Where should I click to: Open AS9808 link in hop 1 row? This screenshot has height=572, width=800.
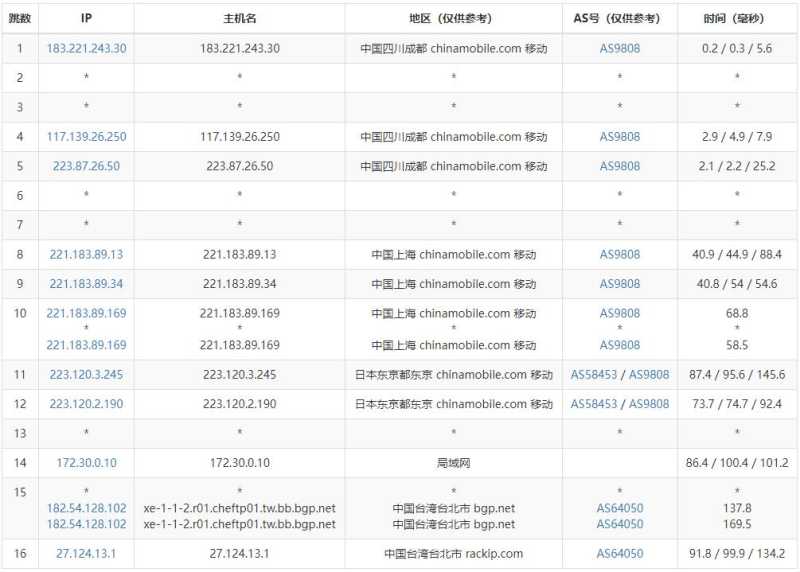[x=619, y=48]
